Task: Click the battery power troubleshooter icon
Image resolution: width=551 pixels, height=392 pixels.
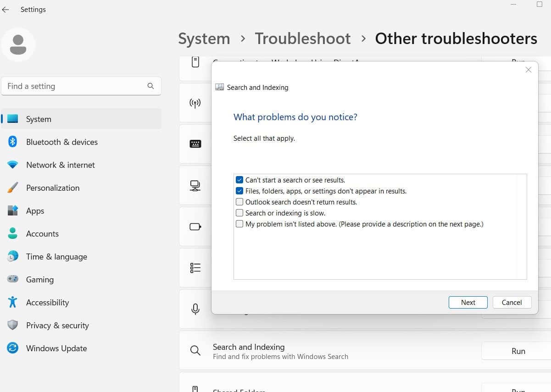Action: 195,226
